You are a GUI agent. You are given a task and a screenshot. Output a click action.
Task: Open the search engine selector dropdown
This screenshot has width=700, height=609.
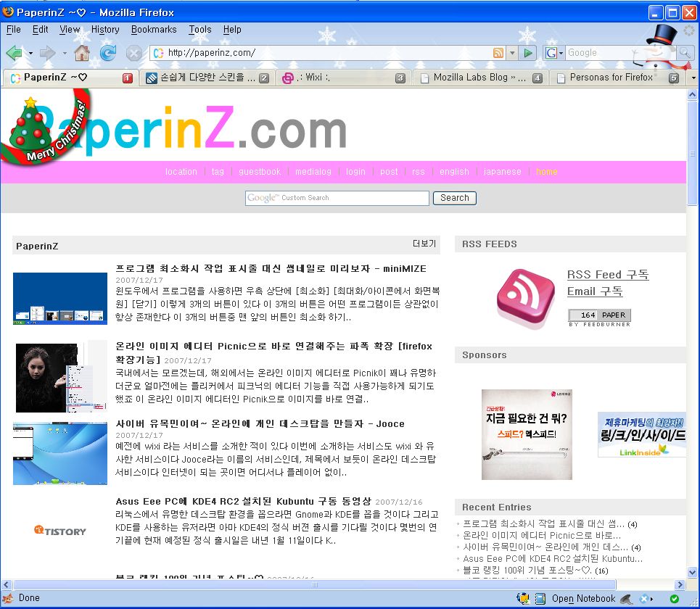(x=554, y=53)
